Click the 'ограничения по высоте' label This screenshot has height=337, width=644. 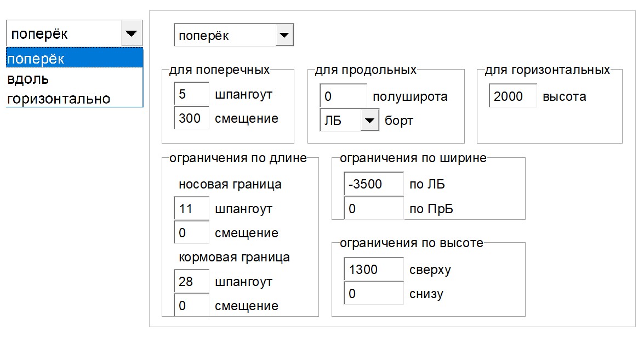pos(411,243)
